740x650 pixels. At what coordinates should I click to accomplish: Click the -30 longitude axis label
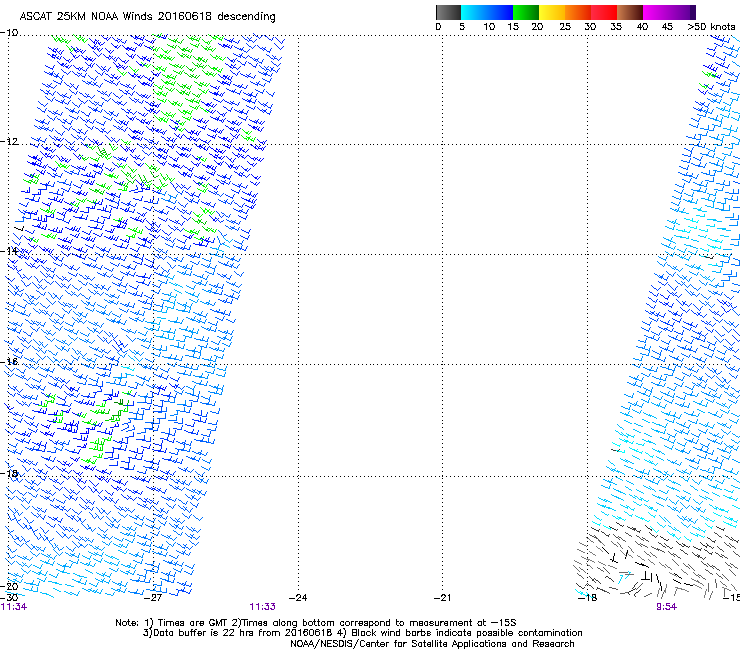pos(9,598)
